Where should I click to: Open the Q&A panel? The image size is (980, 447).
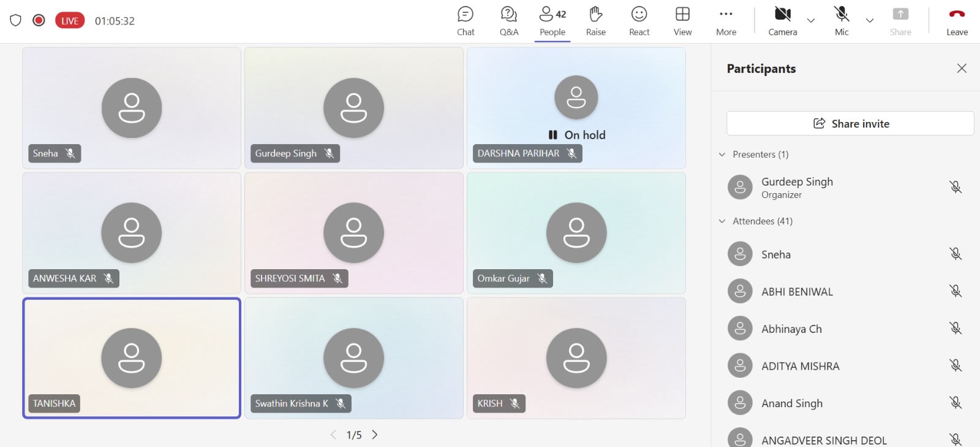click(x=509, y=21)
